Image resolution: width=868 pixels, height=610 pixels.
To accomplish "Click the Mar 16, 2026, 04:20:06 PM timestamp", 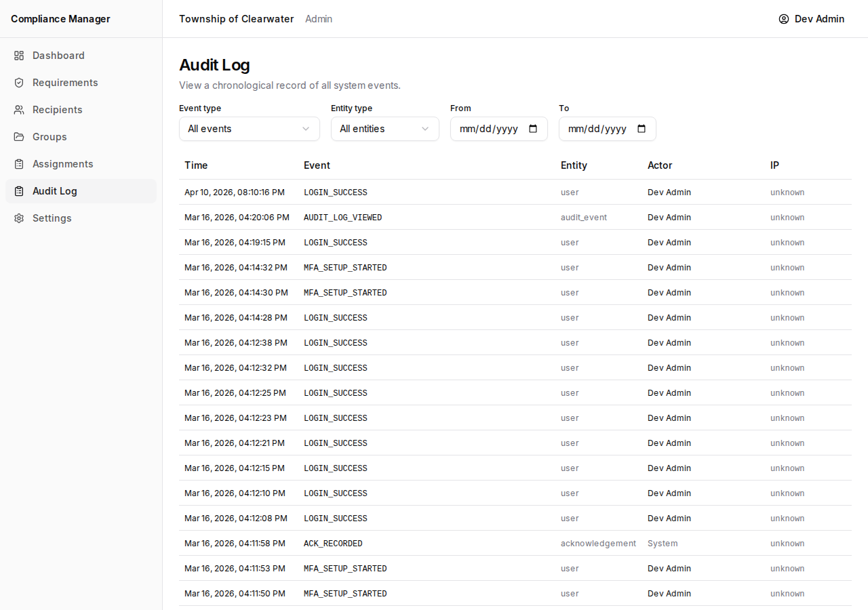I will (x=237, y=218).
